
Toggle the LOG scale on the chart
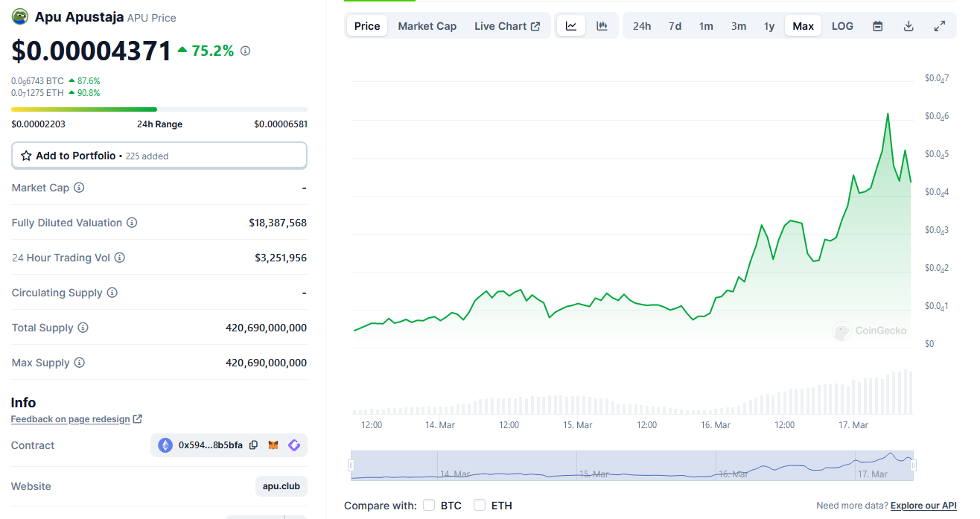(842, 26)
